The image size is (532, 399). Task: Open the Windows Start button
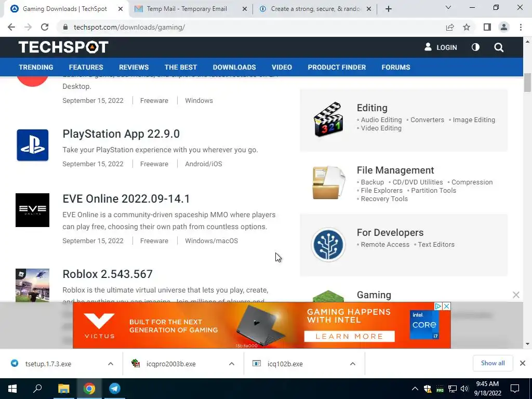tap(12, 389)
